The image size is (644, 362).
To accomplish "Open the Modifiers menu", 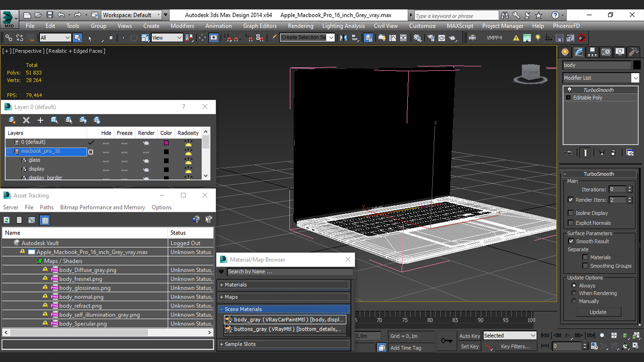I will pyautogui.click(x=182, y=26).
